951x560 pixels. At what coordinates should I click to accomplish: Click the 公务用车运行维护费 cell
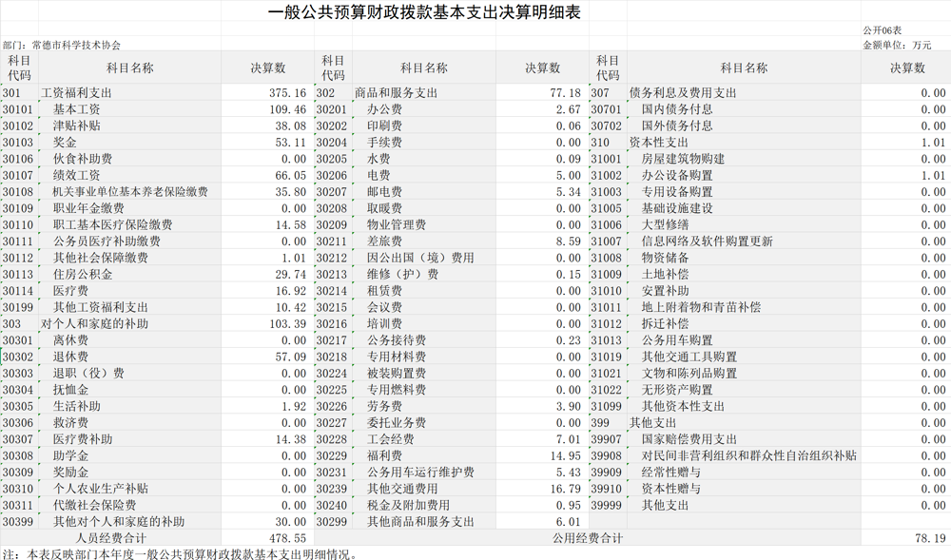click(x=420, y=473)
